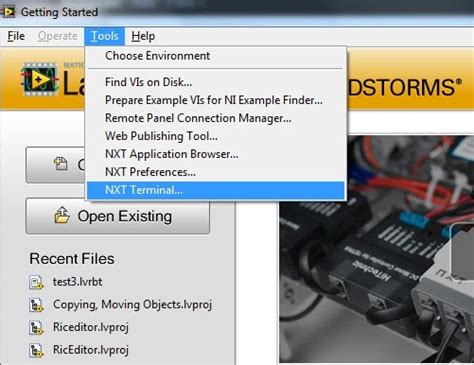Select NXT Terminal... menu entry
The image size is (474, 365).
click(x=215, y=190)
